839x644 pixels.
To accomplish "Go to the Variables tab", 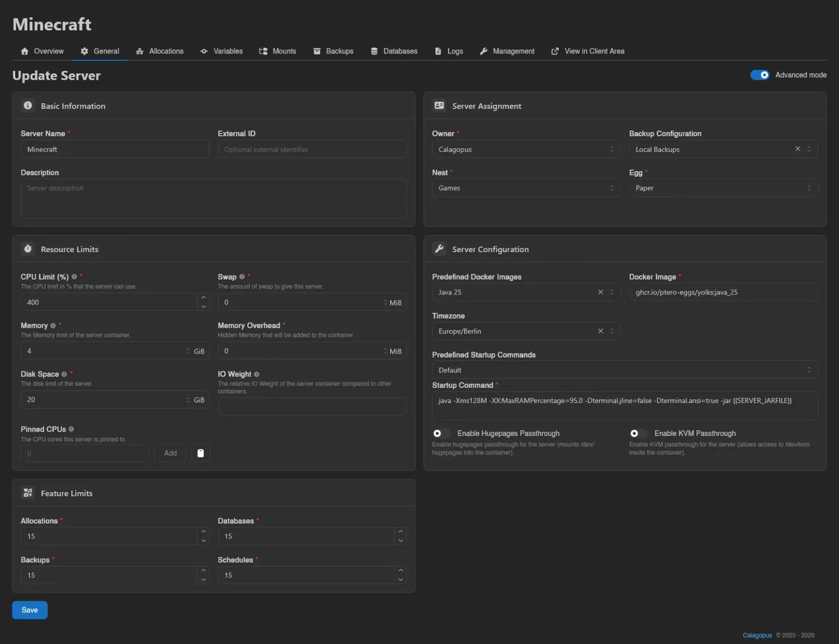I will click(x=222, y=51).
